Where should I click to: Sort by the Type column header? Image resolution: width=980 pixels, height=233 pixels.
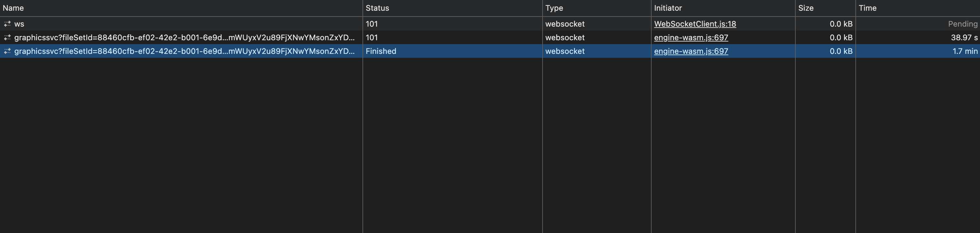pyautogui.click(x=554, y=8)
